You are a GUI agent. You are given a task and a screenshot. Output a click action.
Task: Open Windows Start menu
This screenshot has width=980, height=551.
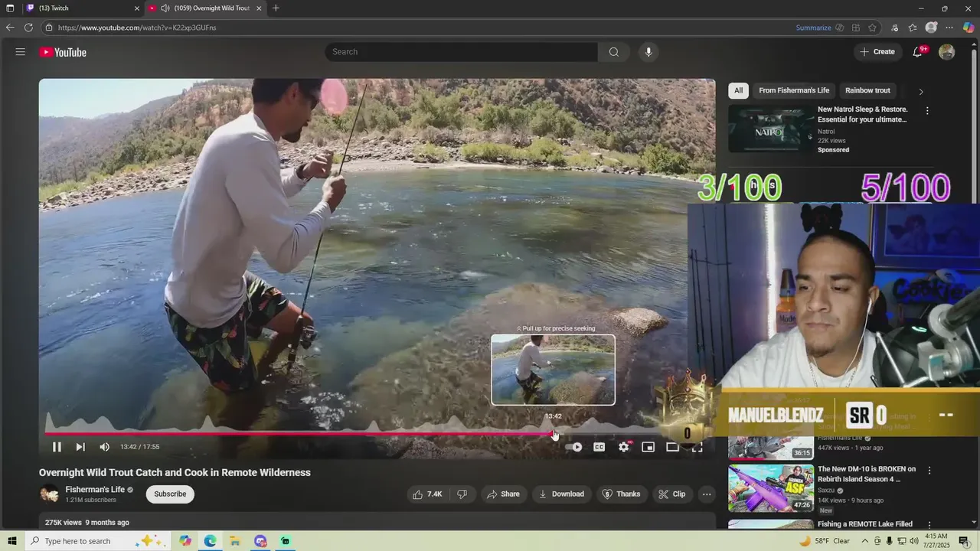[x=11, y=541]
